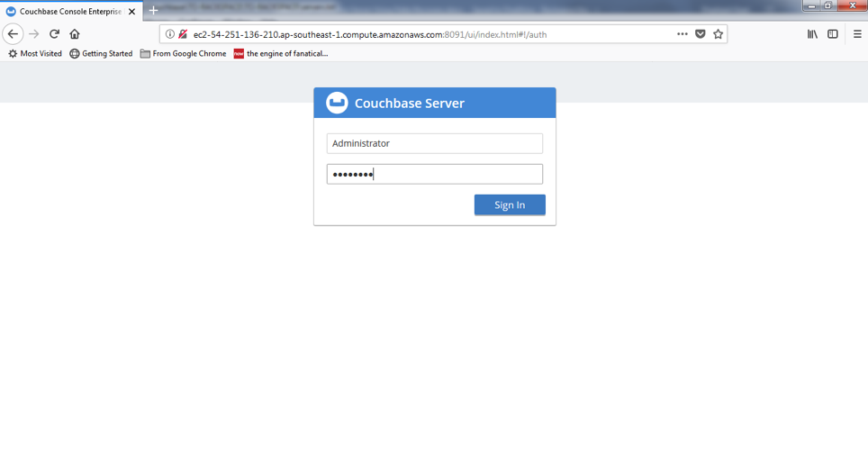Reload the current page
This screenshot has height=463, width=868.
coord(54,34)
